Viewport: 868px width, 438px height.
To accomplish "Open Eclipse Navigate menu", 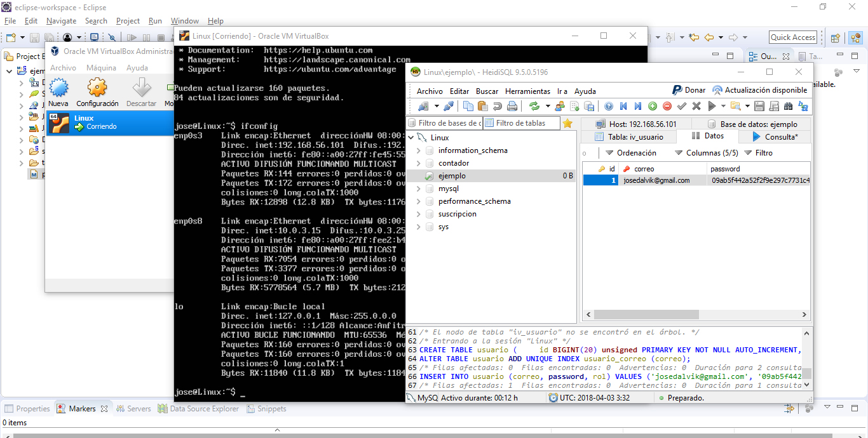I will 61,21.
